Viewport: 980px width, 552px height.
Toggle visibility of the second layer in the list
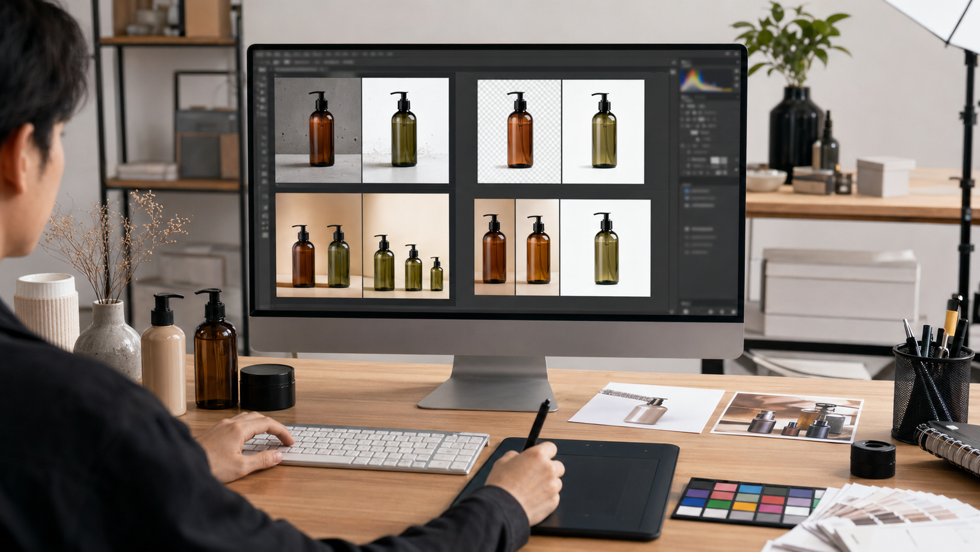[687, 198]
